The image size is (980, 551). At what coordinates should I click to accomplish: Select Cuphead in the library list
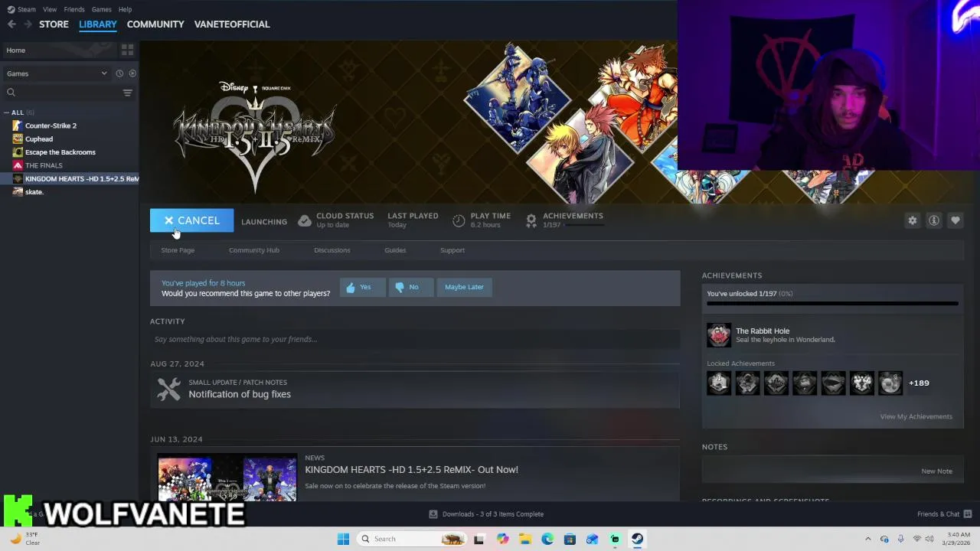coord(39,139)
